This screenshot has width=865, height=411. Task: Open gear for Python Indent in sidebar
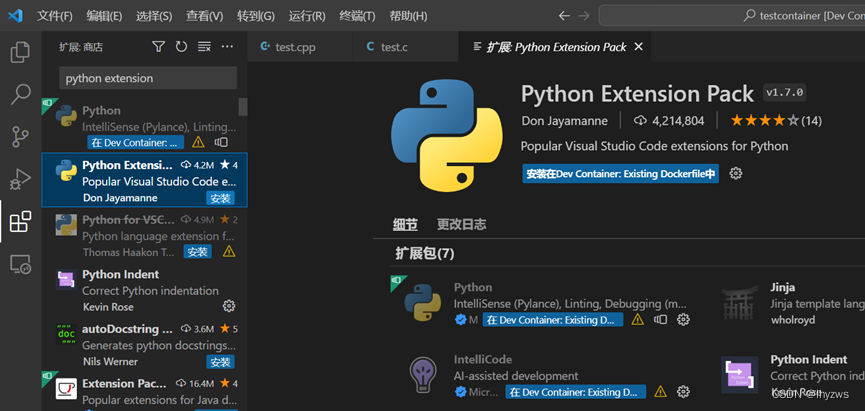coord(229,306)
